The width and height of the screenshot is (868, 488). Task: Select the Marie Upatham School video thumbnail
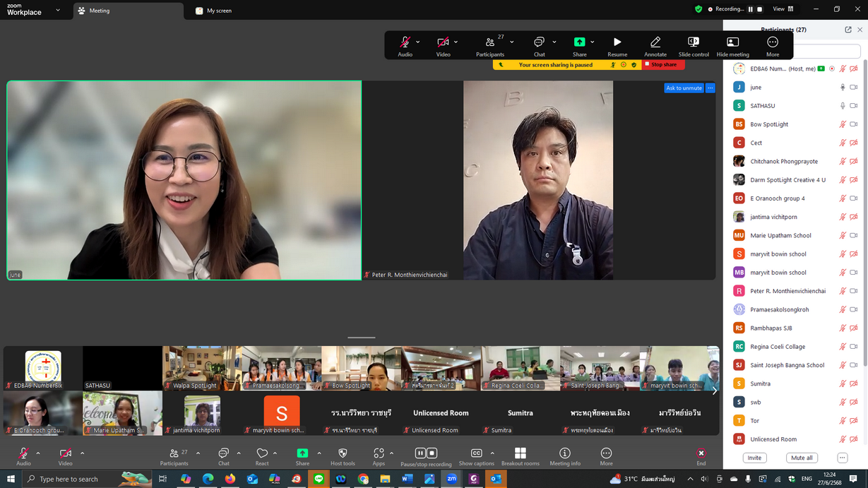122,413
